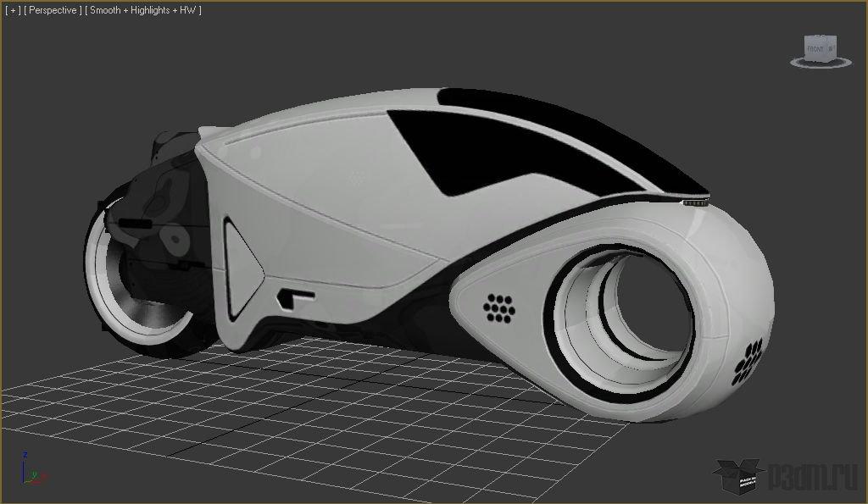868x504 pixels.
Task: Select the honeycomb vent holes near front wheel
Action: [498, 307]
